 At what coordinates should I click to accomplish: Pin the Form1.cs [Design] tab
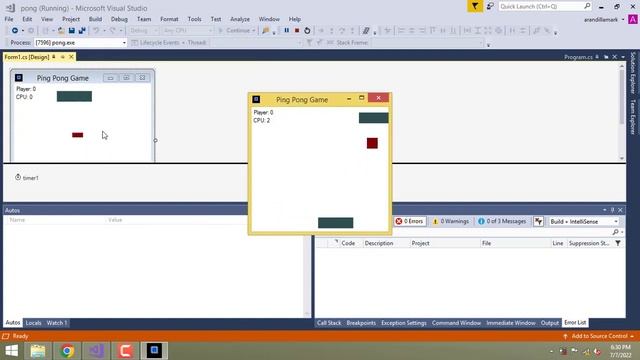(53, 57)
